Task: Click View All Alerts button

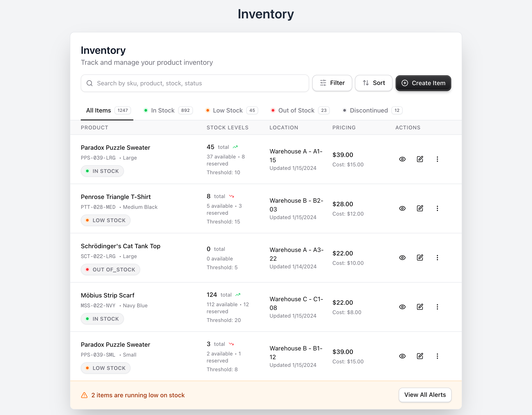Action: coord(425,395)
